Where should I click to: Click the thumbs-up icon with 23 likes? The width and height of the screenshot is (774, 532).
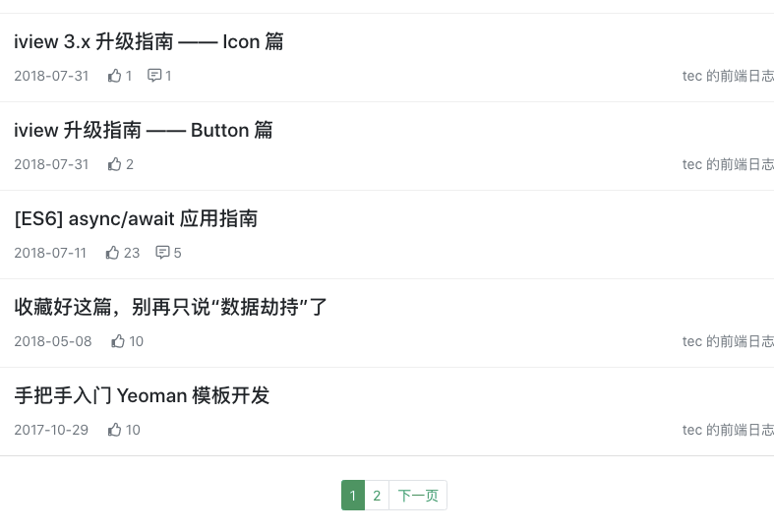pyautogui.click(x=112, y=253)
